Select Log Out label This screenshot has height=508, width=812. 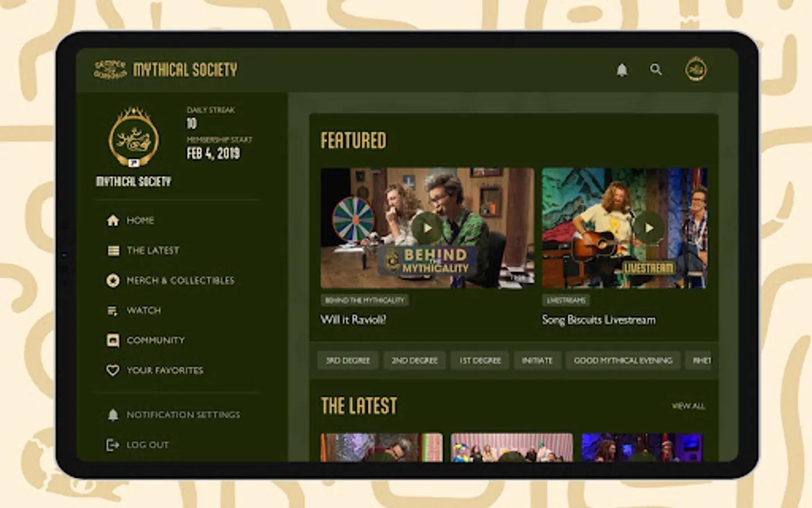(x=148, y=445)
